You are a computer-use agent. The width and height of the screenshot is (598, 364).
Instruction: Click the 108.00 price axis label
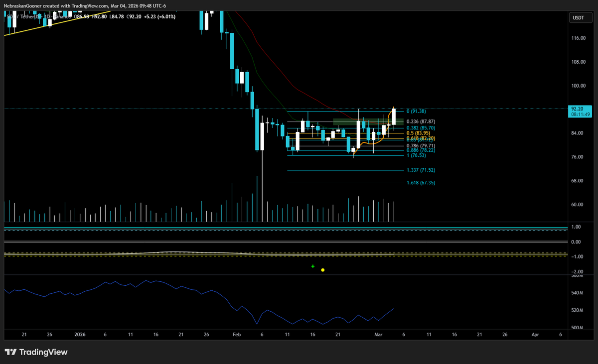click(579, 62)
